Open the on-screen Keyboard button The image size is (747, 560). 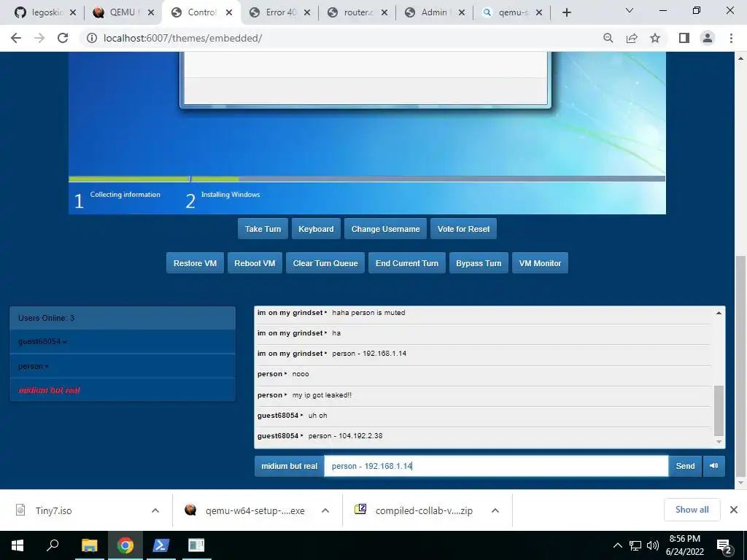click(316, 229)
